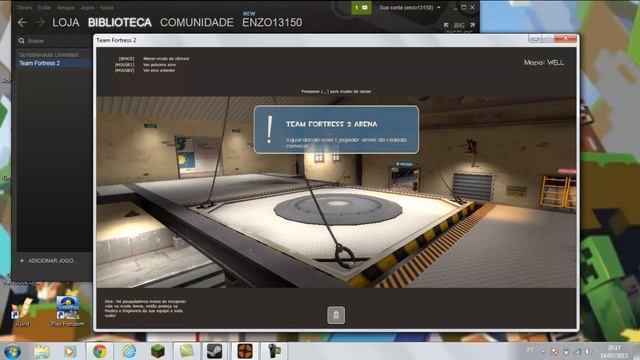Open the ENZO13150 profile tab
The image size is (640, 360).
click(x=272, y=23)
